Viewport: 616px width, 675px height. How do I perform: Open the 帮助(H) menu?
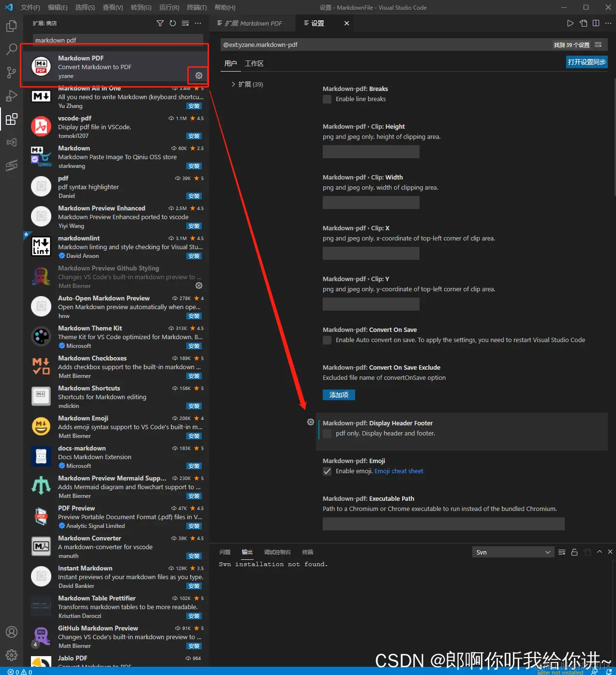(225, 7)
